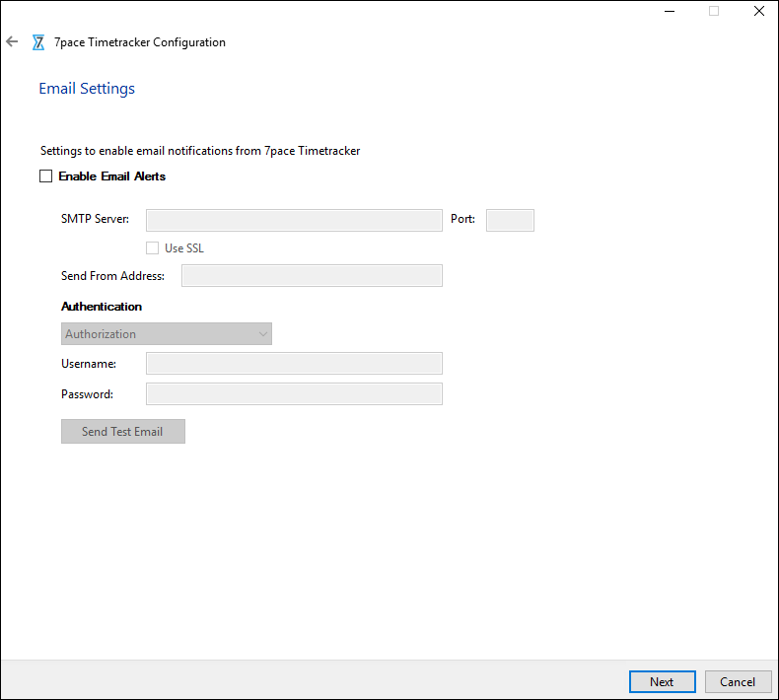Screen dimensions: 779x700
Task: Click the Authentication section label
Action: [x=102, y=307]
